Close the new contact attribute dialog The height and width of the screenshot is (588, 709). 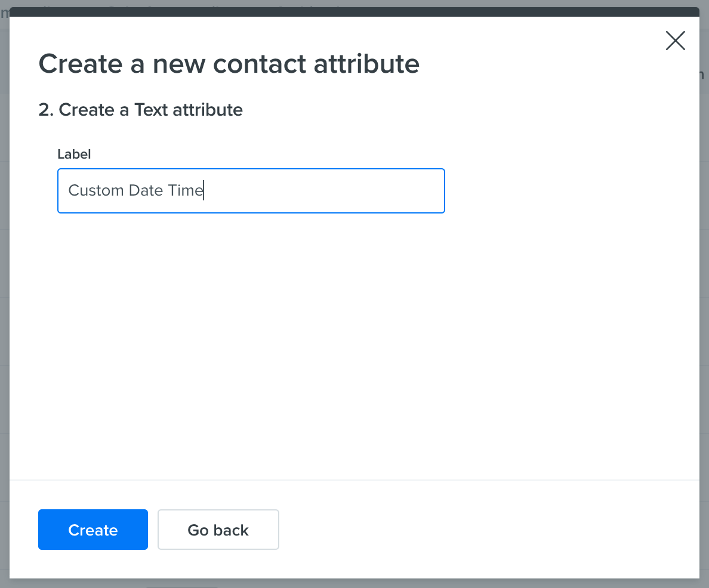(675, 41)
